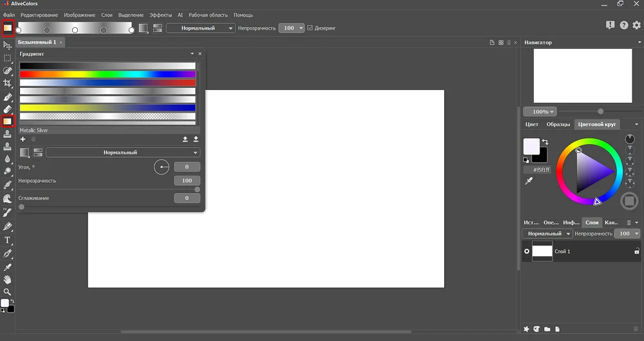Open the opacity 100 dropdown in the options bar
This screenshot has width=644, height=341.
point(291,28)
